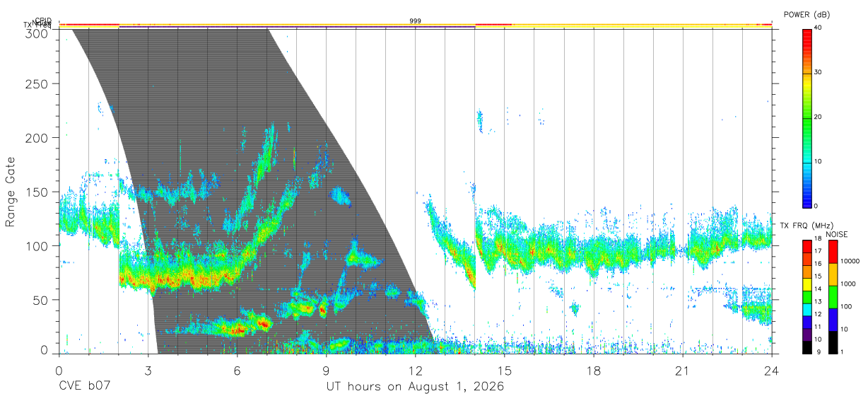Click the 'POWER (dB)' legend title
868x401 pixels.
(807, 15)
